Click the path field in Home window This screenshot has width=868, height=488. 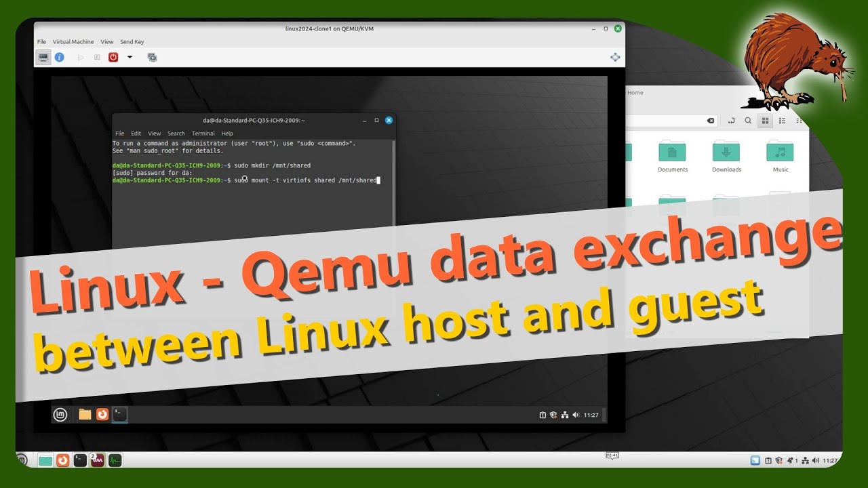coord(671,121)
